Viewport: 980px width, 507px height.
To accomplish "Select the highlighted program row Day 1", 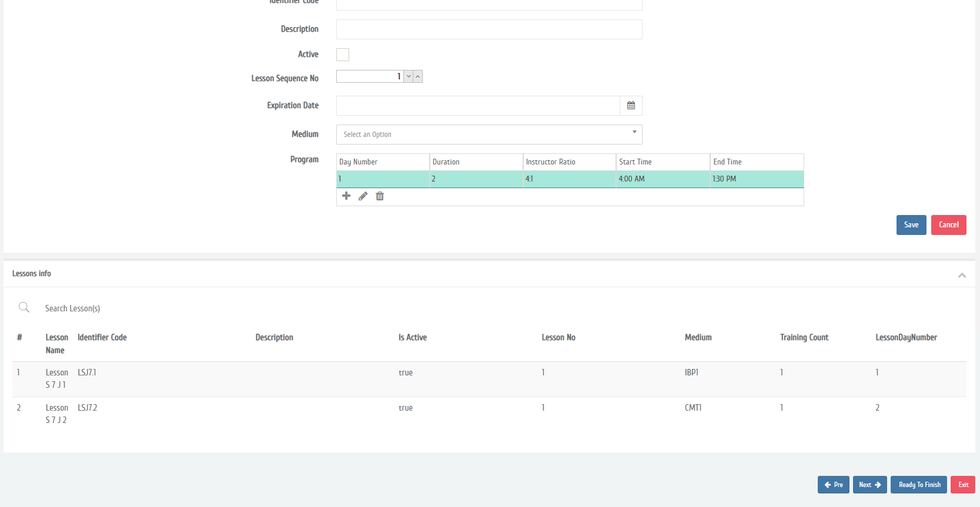I will tap(569, 179).
